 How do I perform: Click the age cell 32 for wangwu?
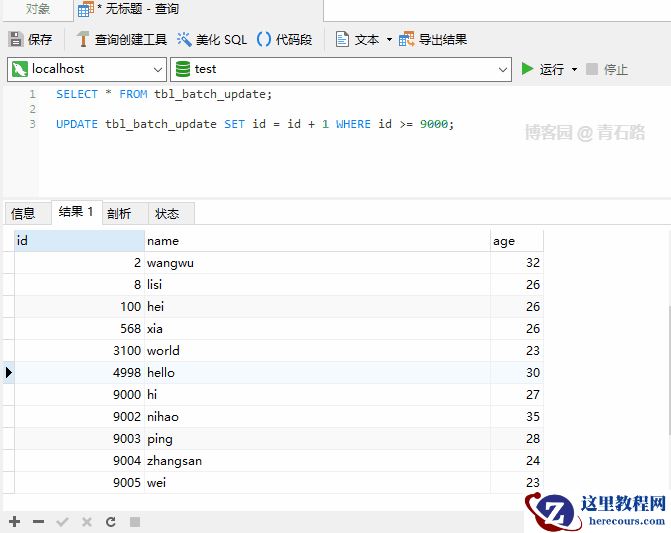pos(517,263)
